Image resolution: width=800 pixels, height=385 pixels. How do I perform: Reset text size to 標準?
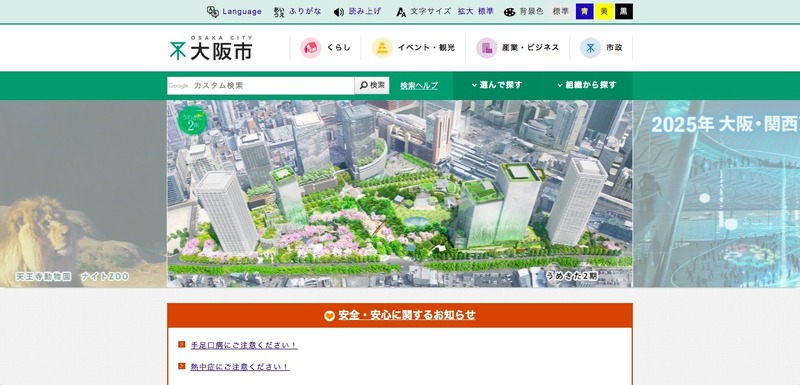[486, 11]
